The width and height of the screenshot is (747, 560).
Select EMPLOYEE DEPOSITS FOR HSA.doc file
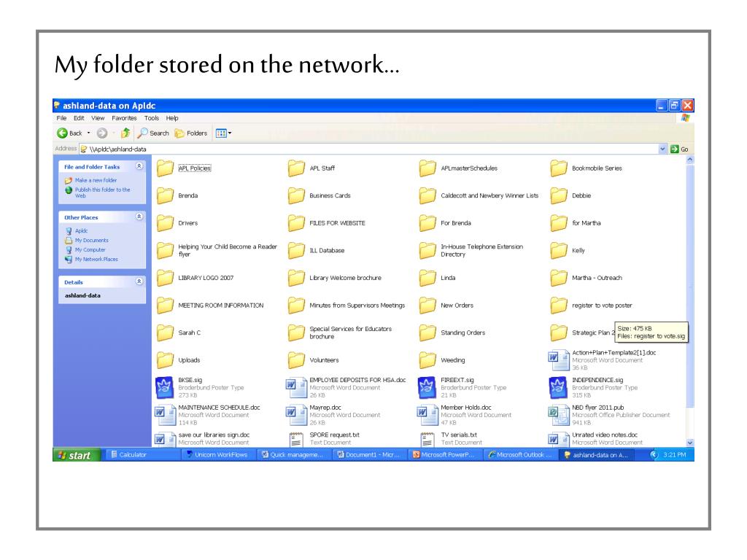(x=347, y=387)
